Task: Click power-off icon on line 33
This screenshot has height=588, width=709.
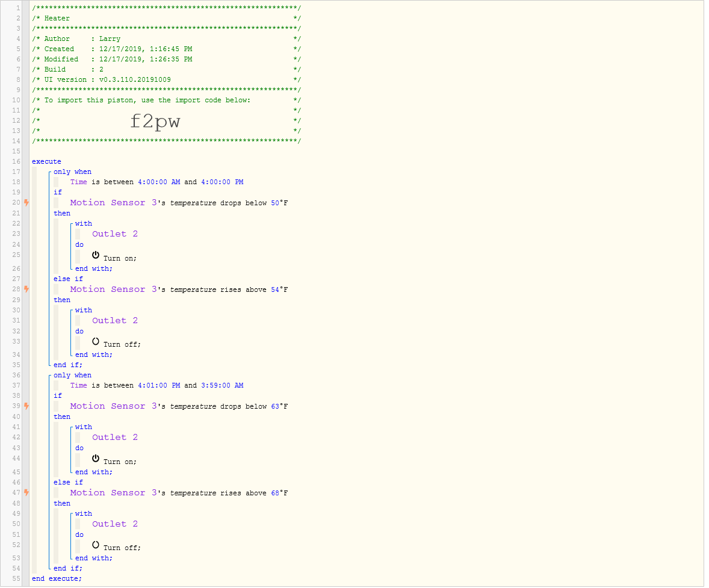Action: point(96,341)
